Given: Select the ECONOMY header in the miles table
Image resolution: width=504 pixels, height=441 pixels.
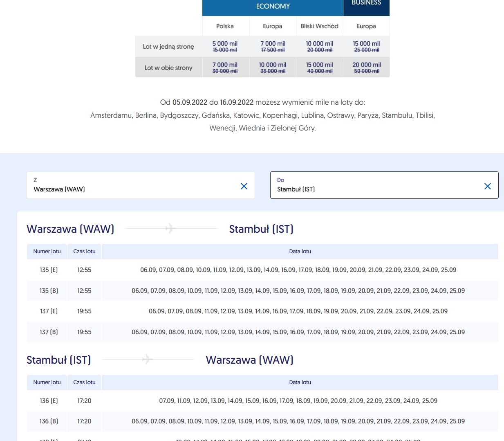Looking at the screenshot, I should (273, 7).
